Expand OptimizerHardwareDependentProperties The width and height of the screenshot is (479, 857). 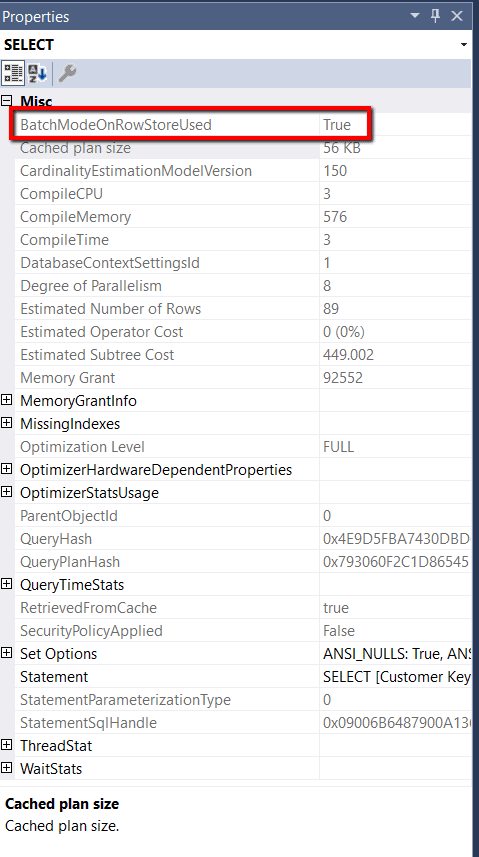point(7,469)
